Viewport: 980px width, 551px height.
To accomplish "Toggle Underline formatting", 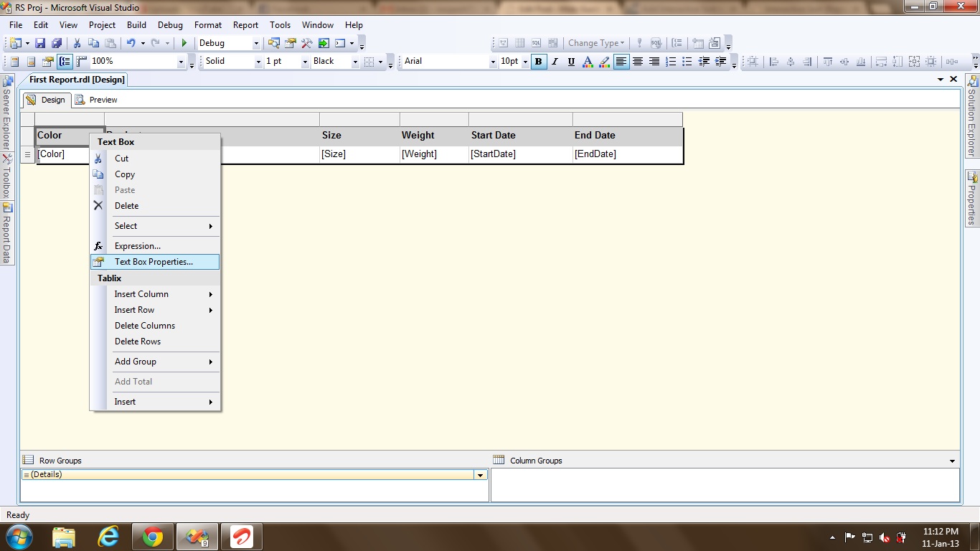I will pyautogui.click(x=571, y=62).
